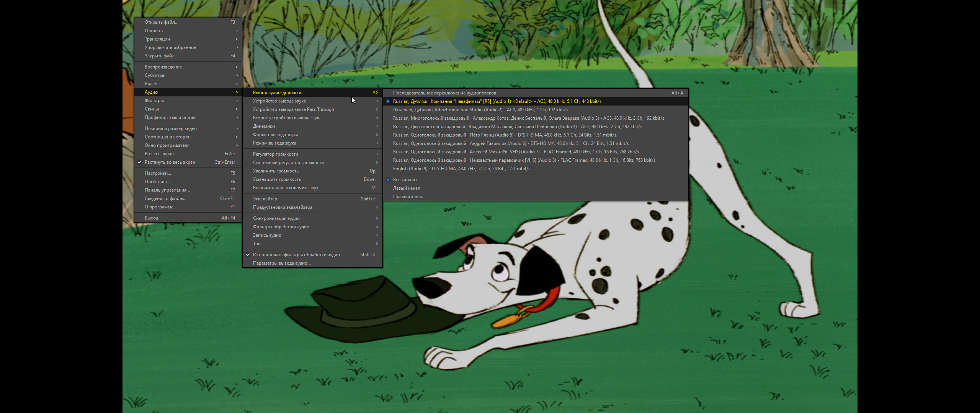Open 'Второе устройство вывода звука' submenu

pos(312,118)
